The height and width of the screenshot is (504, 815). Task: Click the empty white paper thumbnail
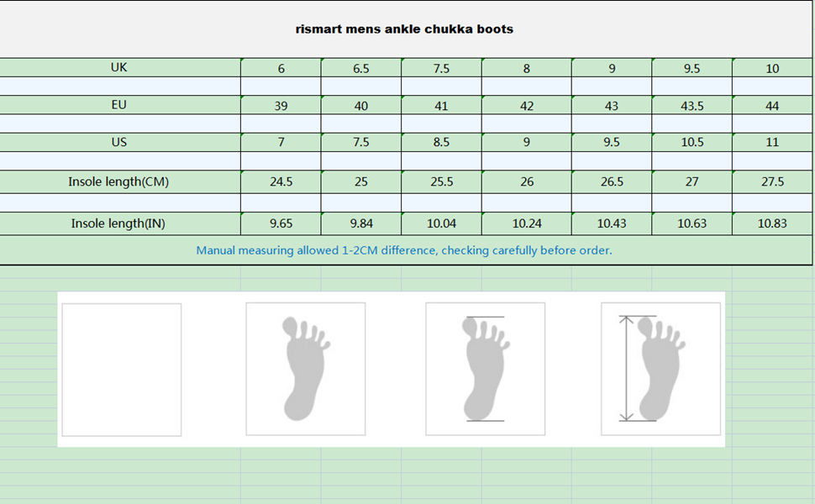point(122,370)
